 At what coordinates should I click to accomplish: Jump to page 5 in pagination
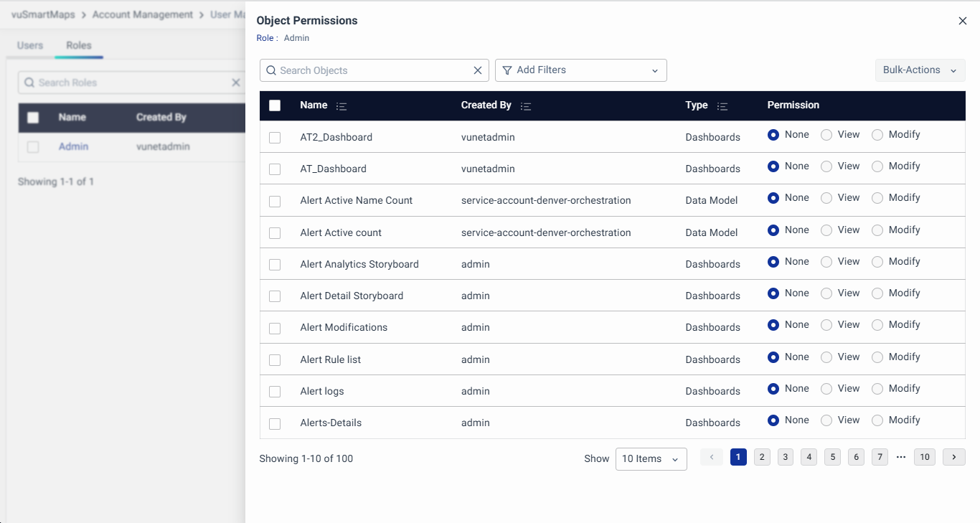click(x=832, y=457)
